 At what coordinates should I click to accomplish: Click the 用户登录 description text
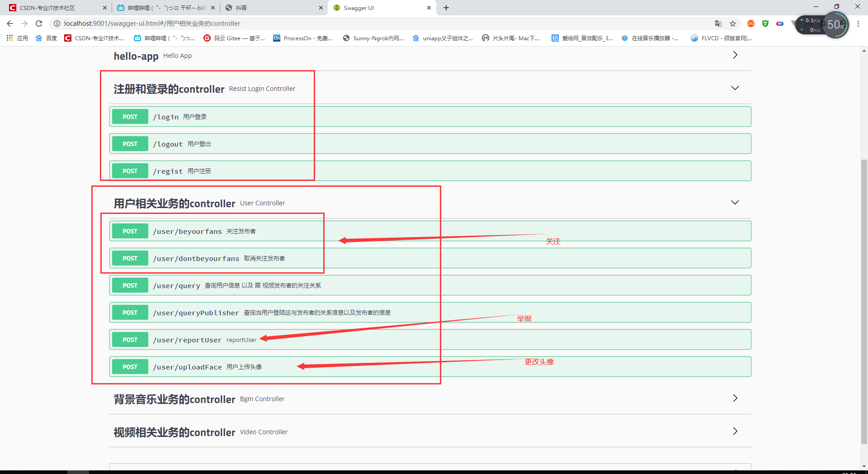[195, 117]
